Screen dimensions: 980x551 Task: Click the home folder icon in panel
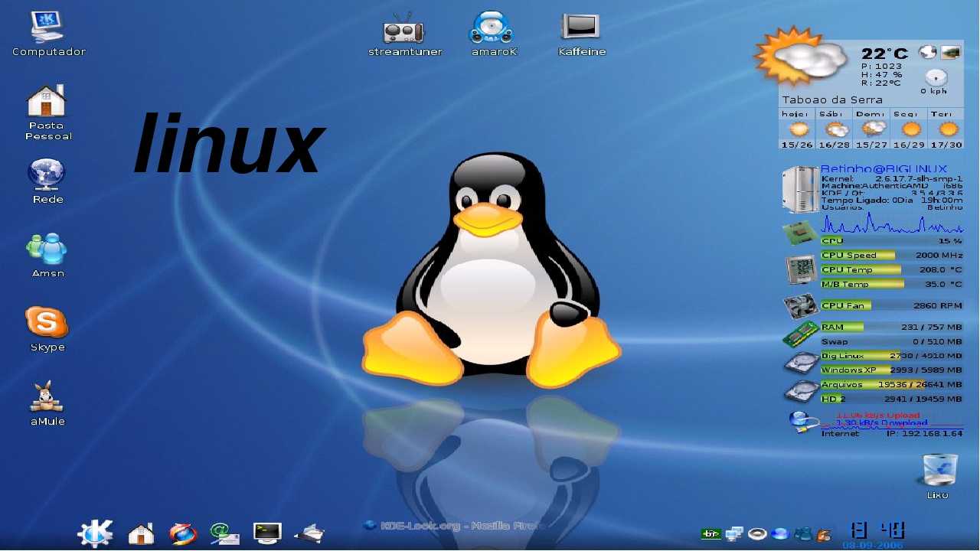(141, 533)
